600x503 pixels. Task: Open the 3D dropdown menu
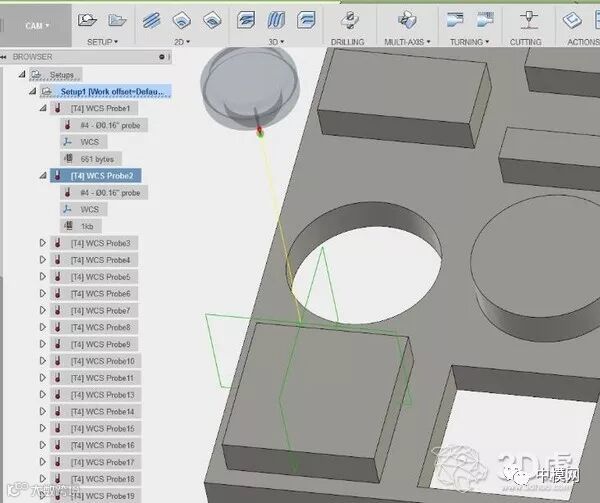pyautogui.click(x=276, y=42)
